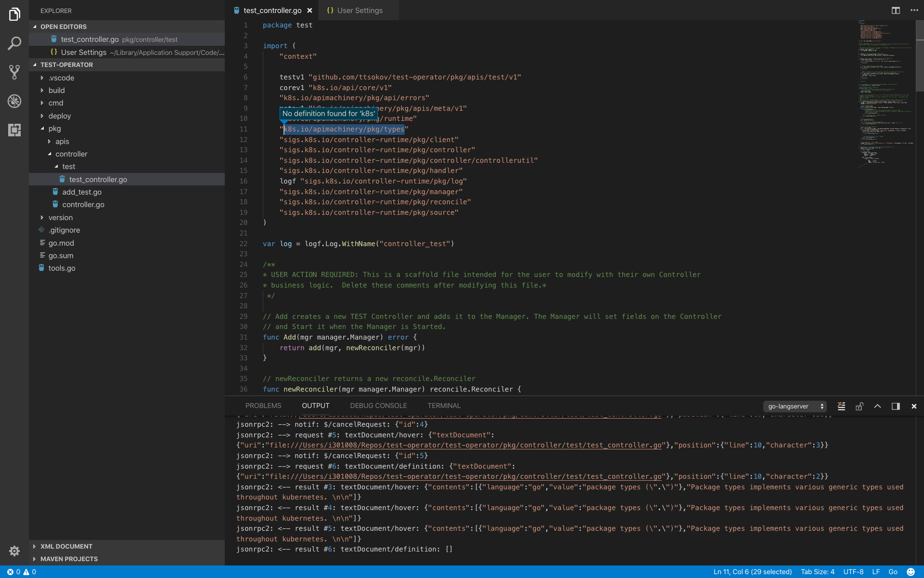The width and height of the screenshot is (924, 578).
Task: Open the Explorer view in activity bar
Action: 14,14
